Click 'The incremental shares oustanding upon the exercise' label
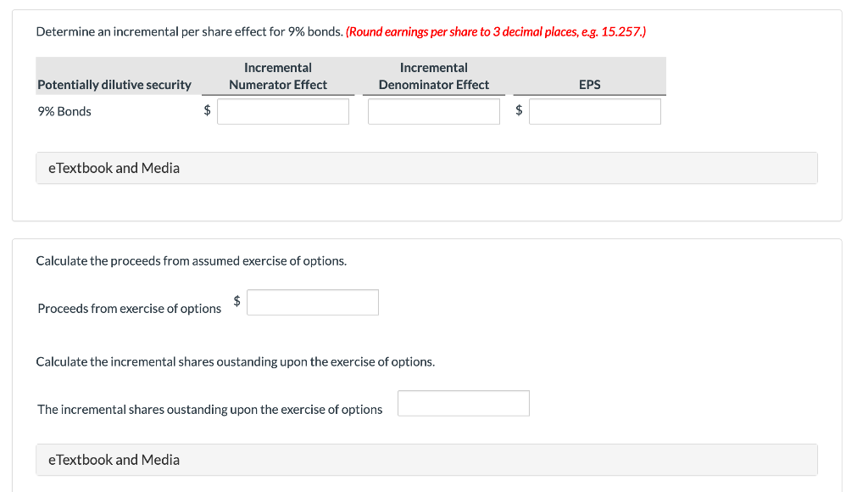The image size is (868, 492). point(210,410)
